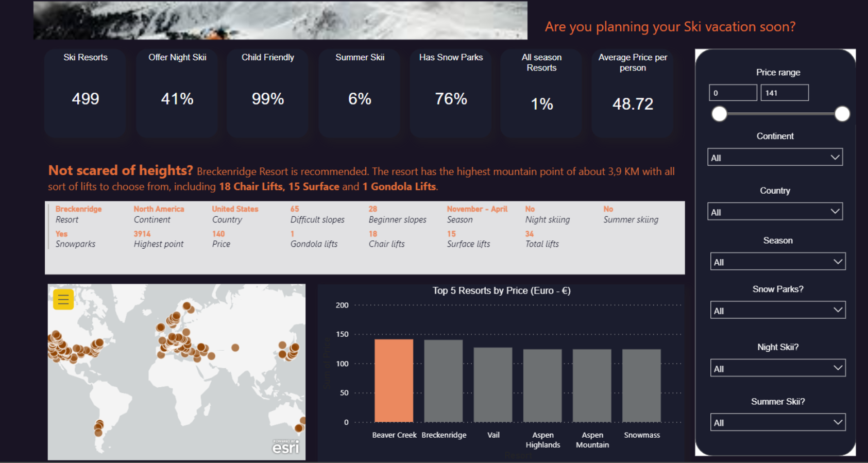
Task: Click the 'Top 5 Resorts by Price' chart title
Action: (x=501, y=290)
